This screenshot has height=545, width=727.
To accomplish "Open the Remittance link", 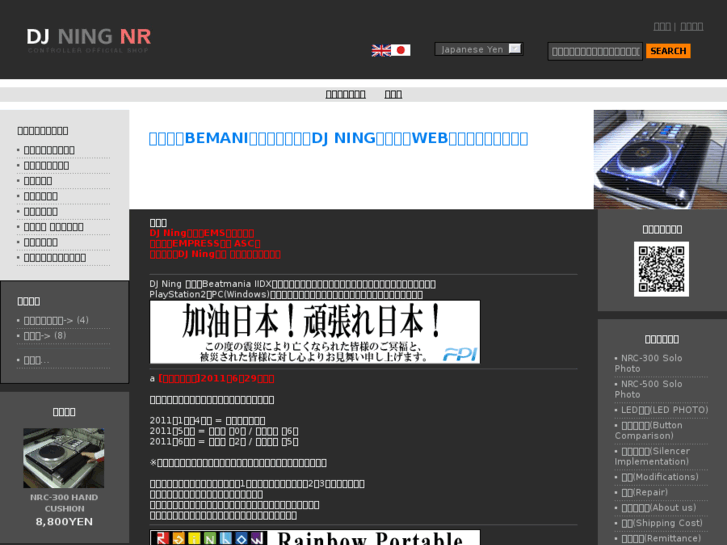I will (x=661, y=539).
